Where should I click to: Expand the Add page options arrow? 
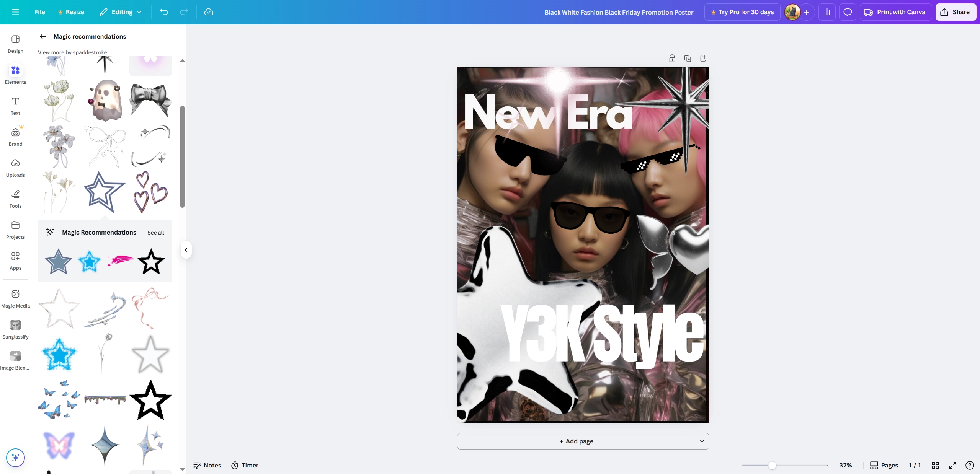[702, 441]
